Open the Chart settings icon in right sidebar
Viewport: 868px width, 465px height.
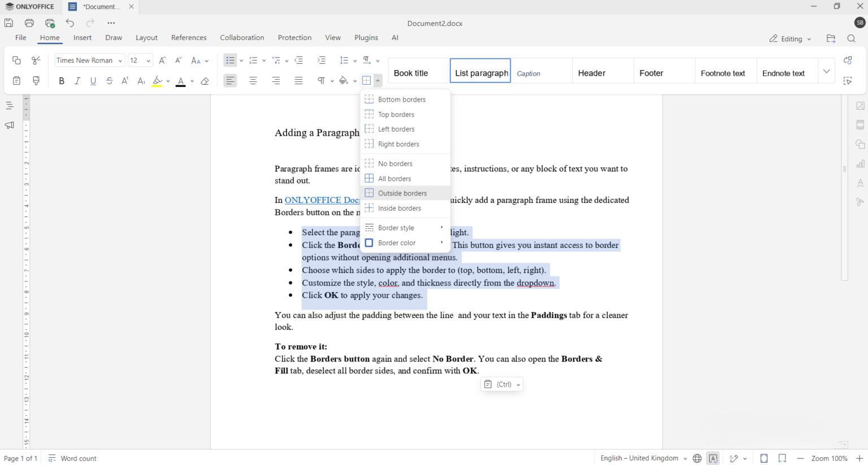(x=860, y=163)
